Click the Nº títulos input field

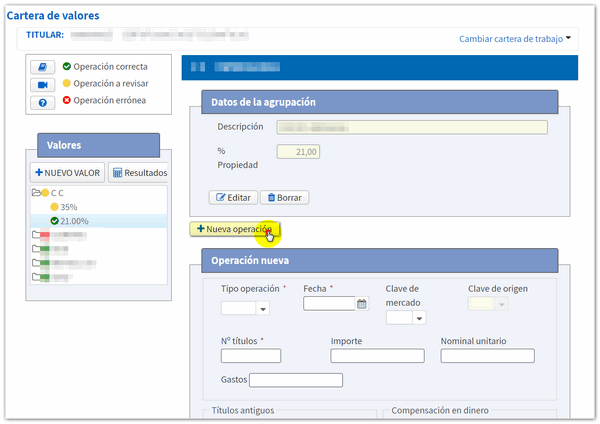tap(251, 356)
